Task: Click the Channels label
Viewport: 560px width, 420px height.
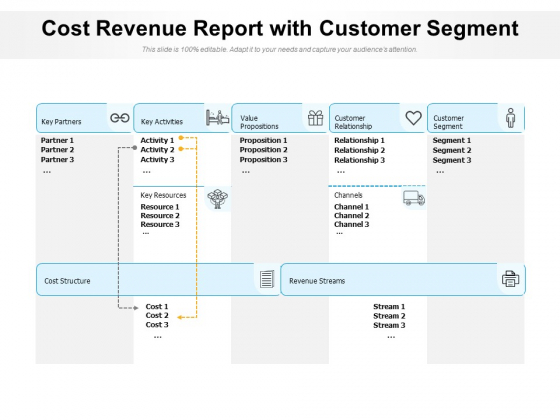Action: pyautogui.click(x=348, y=195)
